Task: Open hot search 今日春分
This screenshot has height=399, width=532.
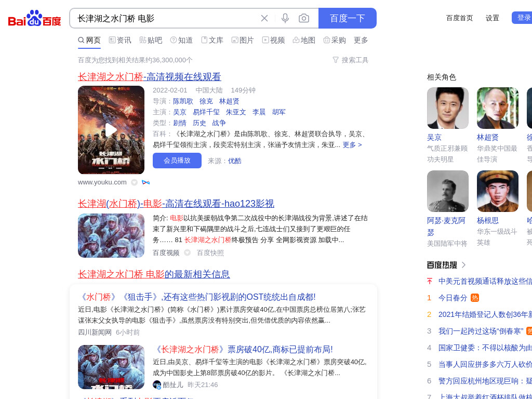Action: point(453,298)
